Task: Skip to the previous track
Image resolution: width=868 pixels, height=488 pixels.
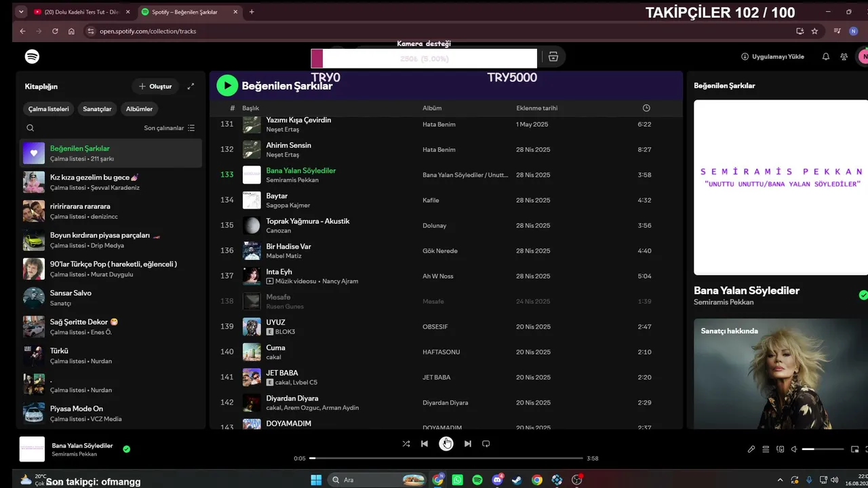Action: [425, 444]
